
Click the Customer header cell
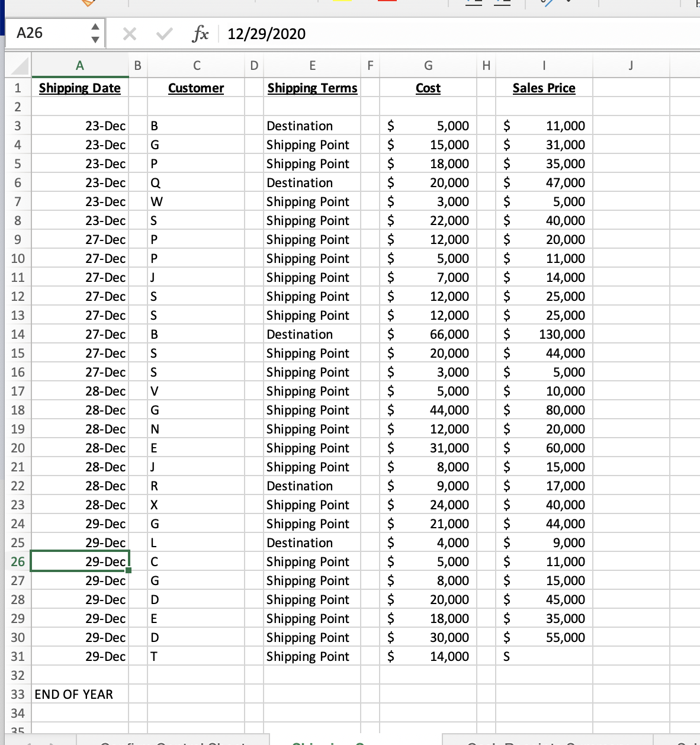tap(196, 88)
